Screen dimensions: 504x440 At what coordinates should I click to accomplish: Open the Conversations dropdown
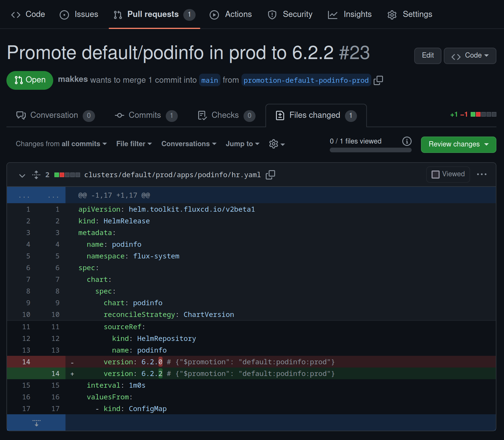click(x=189, y=144)
